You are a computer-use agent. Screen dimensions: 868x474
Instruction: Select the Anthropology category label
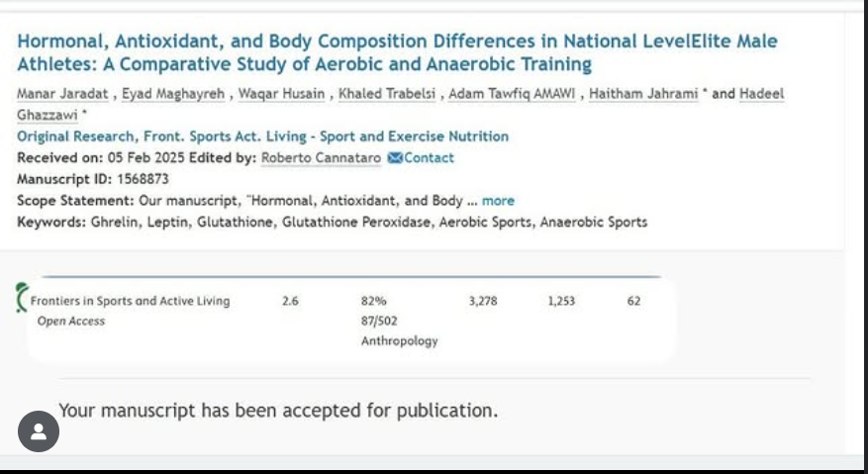coord(399,341)
